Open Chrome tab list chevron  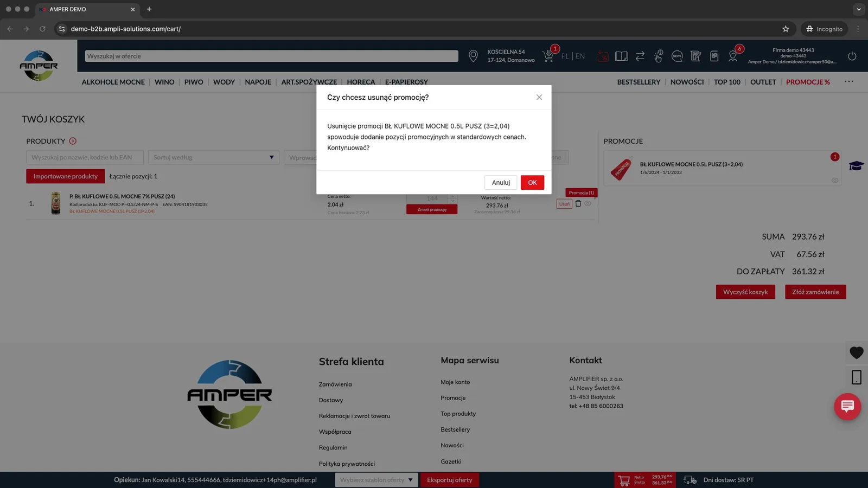click(859, 9)
